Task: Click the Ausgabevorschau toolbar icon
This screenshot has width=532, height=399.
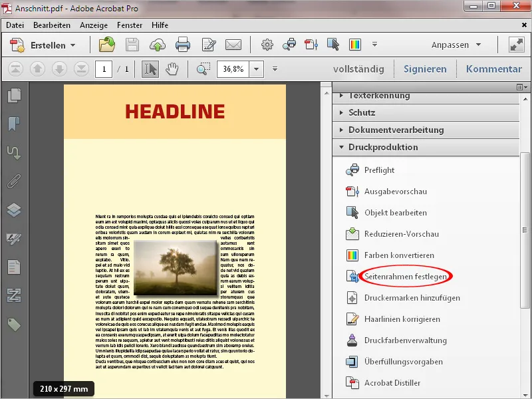Action: 311,45
